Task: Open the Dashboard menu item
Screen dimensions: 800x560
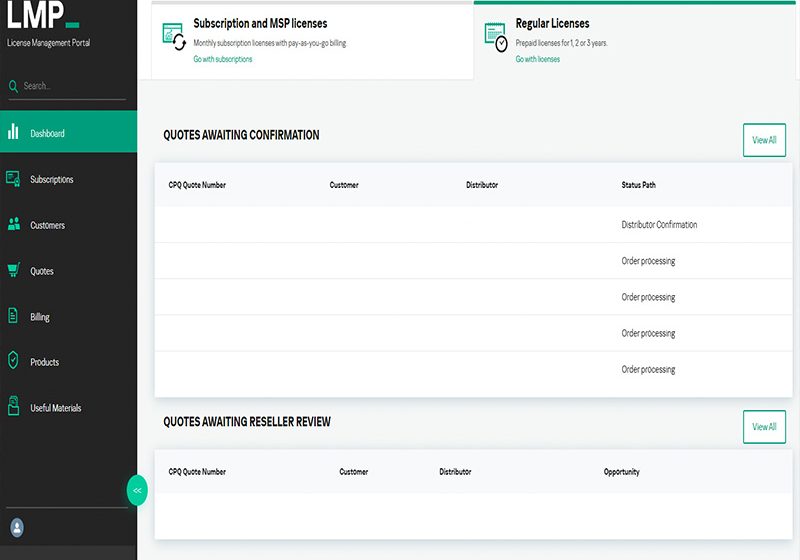Action: [x=68, y=132]
